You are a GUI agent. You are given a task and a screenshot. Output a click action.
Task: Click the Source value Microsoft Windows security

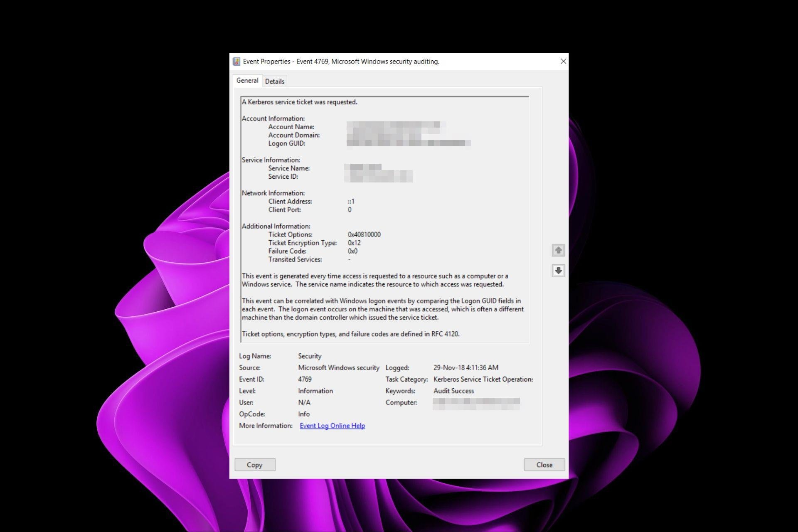point(339,367)
